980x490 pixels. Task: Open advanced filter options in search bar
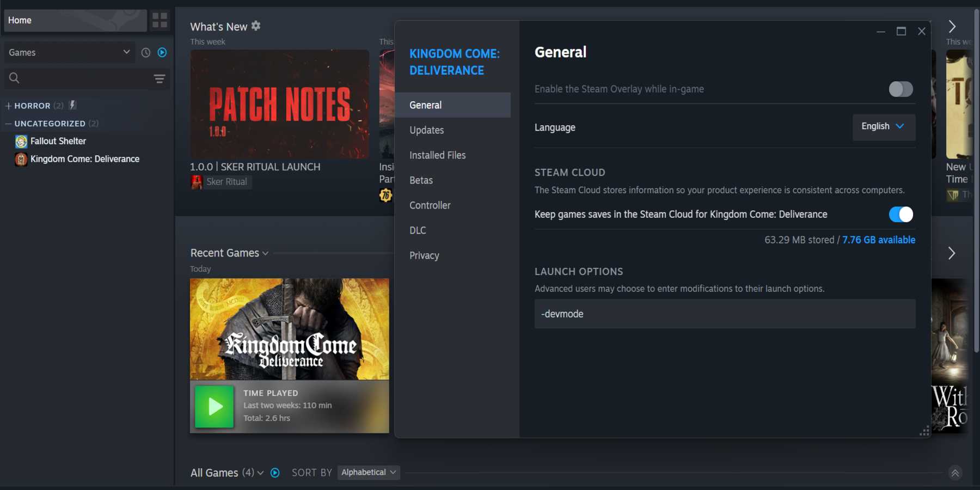[160, 79]
